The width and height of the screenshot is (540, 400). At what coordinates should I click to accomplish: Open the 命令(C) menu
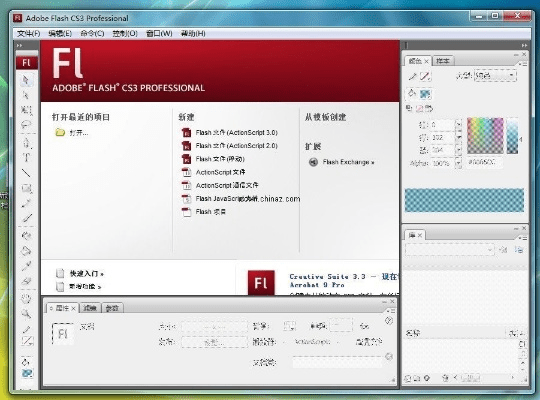92,33
